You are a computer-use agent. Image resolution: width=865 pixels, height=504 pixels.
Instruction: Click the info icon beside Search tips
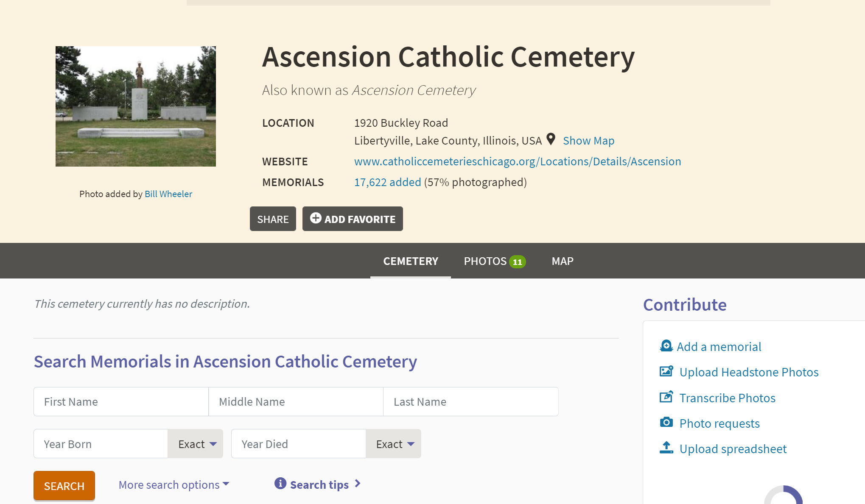(x=280, y=483)
